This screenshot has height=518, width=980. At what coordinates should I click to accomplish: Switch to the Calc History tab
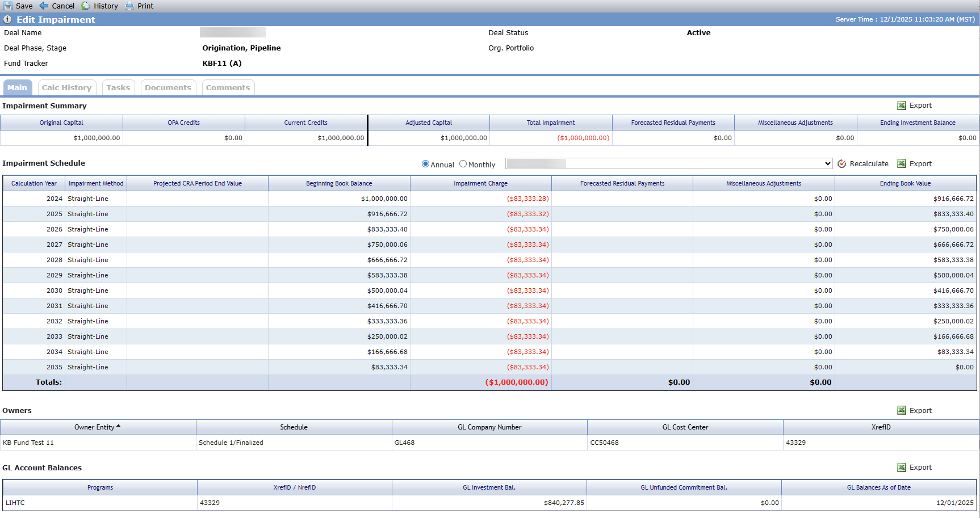coord(67,87)
